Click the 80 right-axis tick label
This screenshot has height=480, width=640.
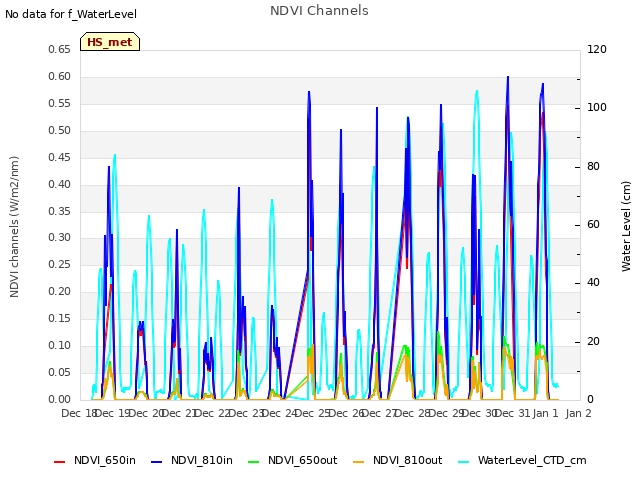(593, 167)
